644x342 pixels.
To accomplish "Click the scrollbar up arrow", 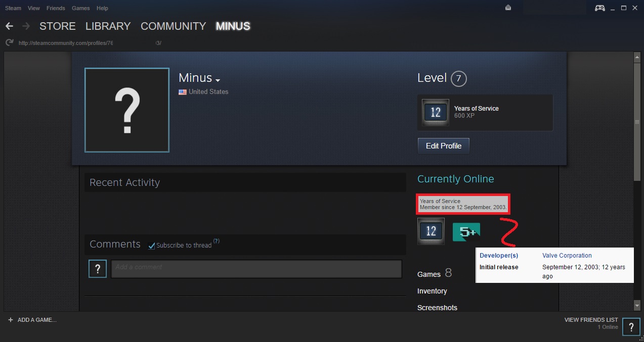I will [x=637, y=58].
